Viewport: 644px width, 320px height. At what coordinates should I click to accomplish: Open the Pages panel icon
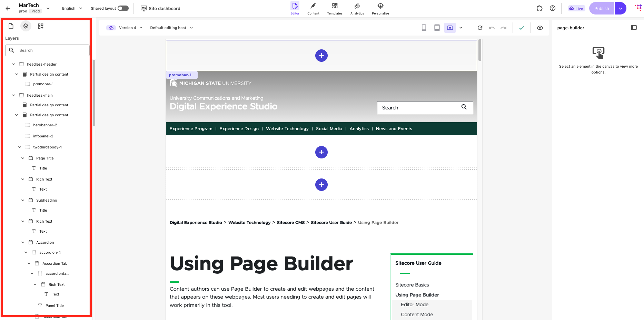pyautogui.click(x=11, y=26)
